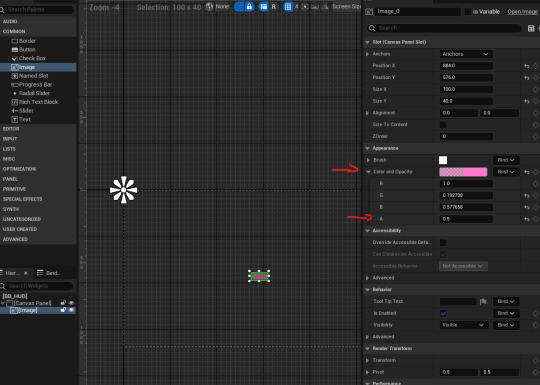Toggle the grid snapping icon

pos(288,7)
